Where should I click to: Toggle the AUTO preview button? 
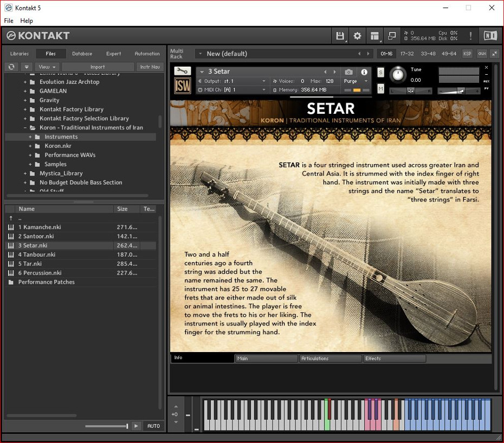pyautogui.click(x=153, y=426)
